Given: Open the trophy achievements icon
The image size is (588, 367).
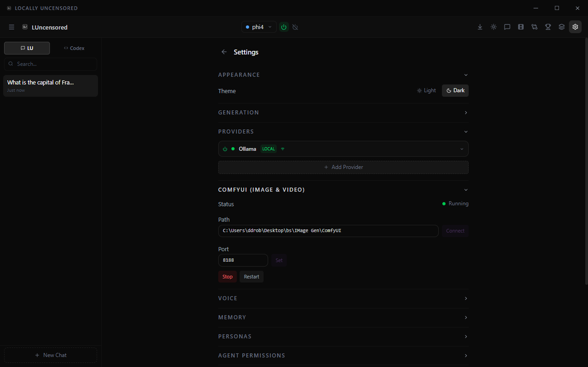Looking at the screenshot, I should (x=548, y=27).
